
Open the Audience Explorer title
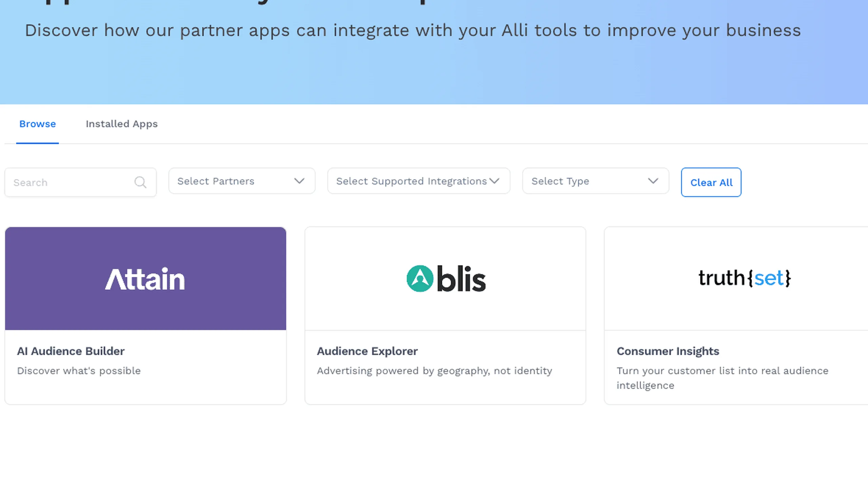367,351
